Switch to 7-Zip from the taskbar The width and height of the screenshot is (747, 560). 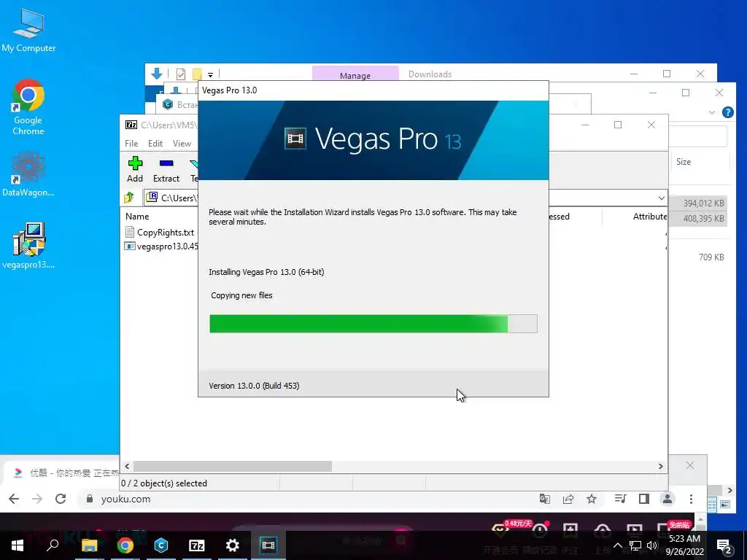[197, 545]
